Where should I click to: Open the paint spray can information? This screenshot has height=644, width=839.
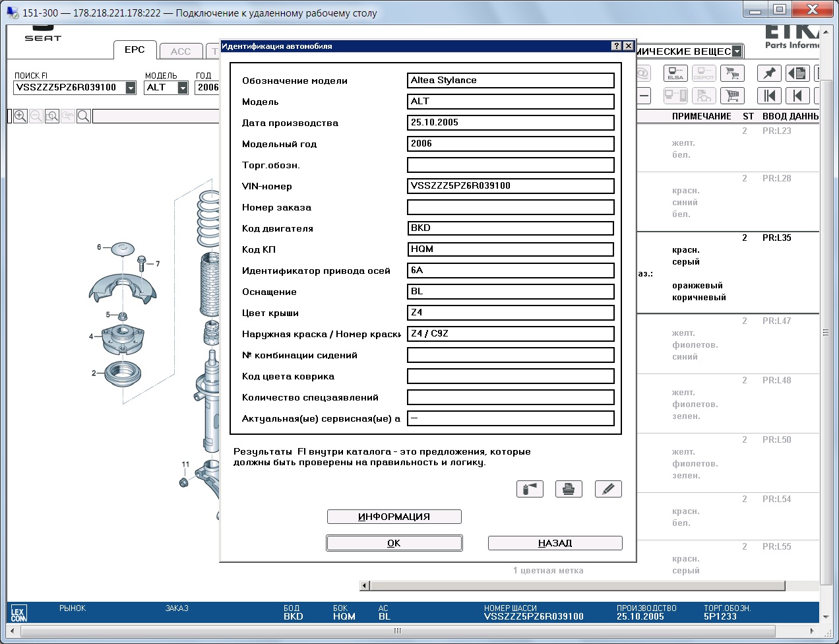pyautogui.click(x=530, y=489)
